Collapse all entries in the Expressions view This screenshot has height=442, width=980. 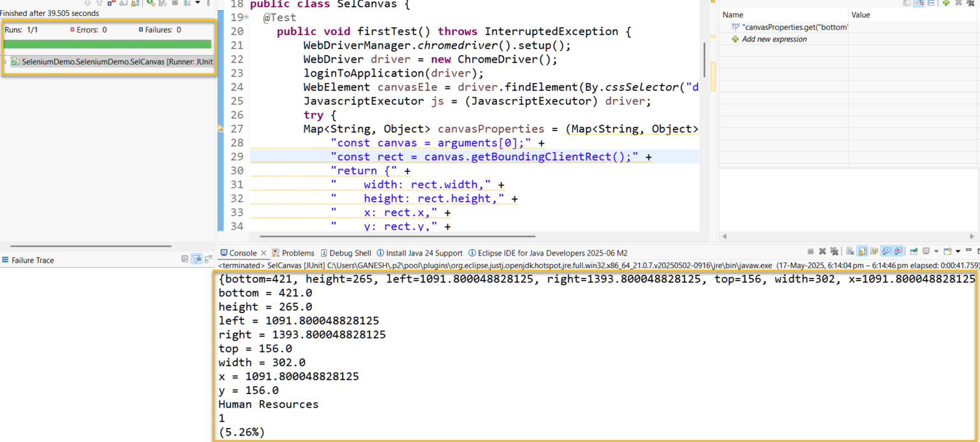tap(930, 3)
